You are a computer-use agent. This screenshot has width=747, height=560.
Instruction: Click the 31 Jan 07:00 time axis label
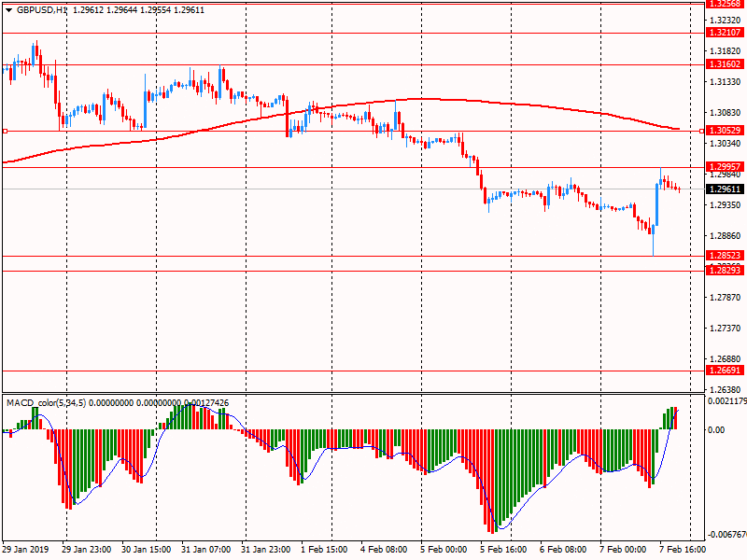tap(205, 551)
